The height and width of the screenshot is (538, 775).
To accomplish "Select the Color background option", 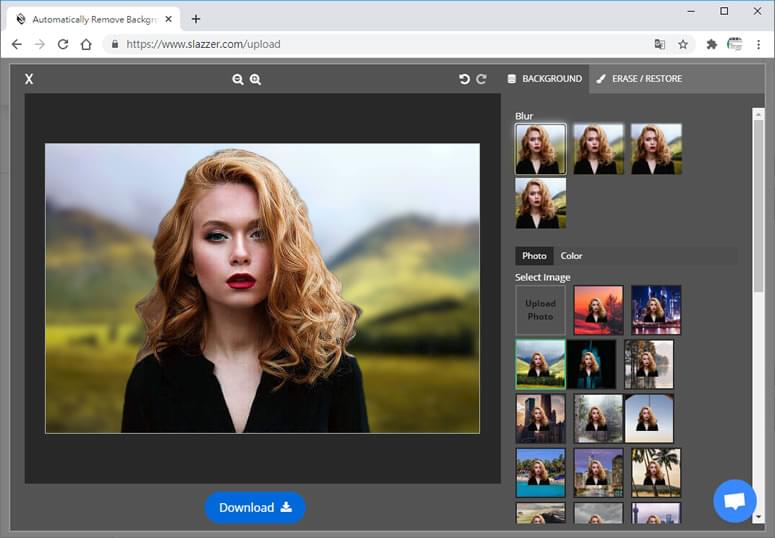I will 571,256.
